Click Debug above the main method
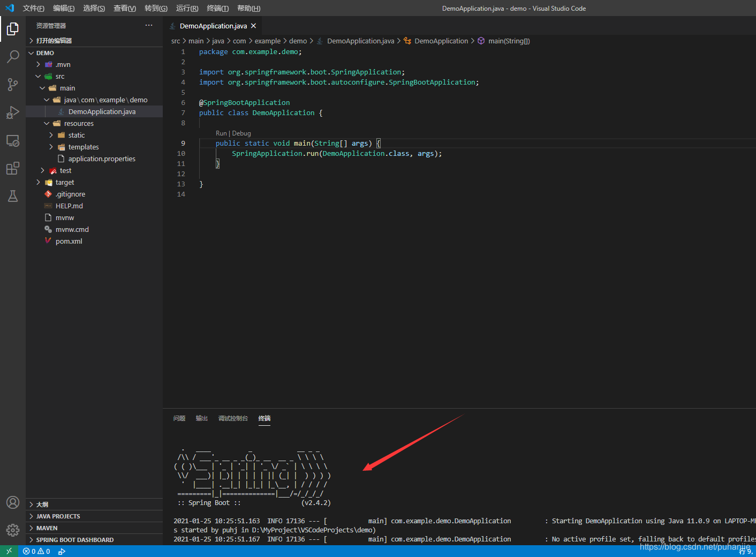The image size is (756, 557). pos(241,133)
